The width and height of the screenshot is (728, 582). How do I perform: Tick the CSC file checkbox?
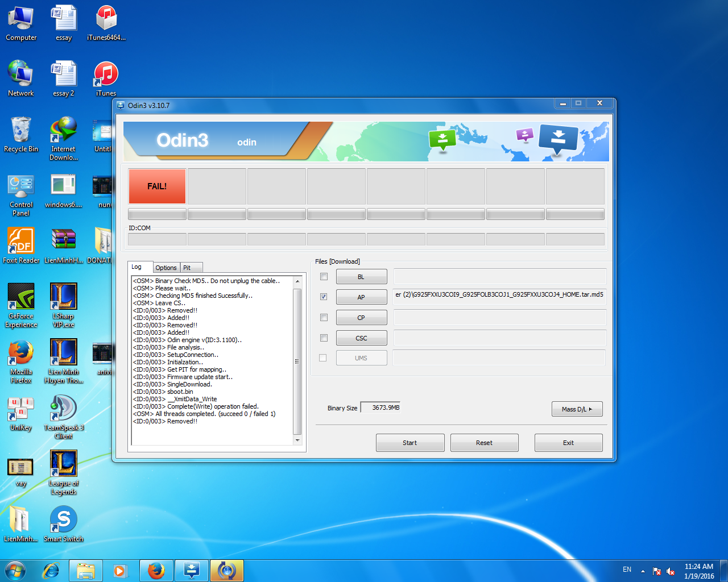click(324, 338)
